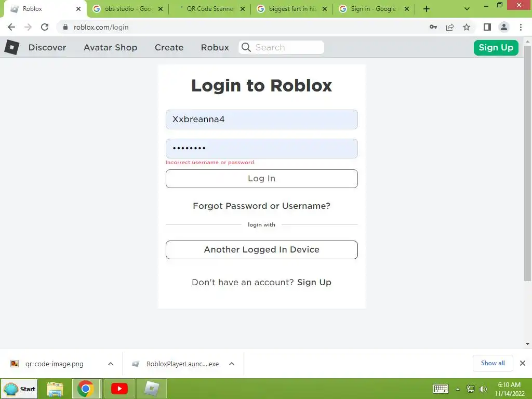532x399 pixels.
Task: Click the browser forward arrow
Action: (x=28, y=27)
